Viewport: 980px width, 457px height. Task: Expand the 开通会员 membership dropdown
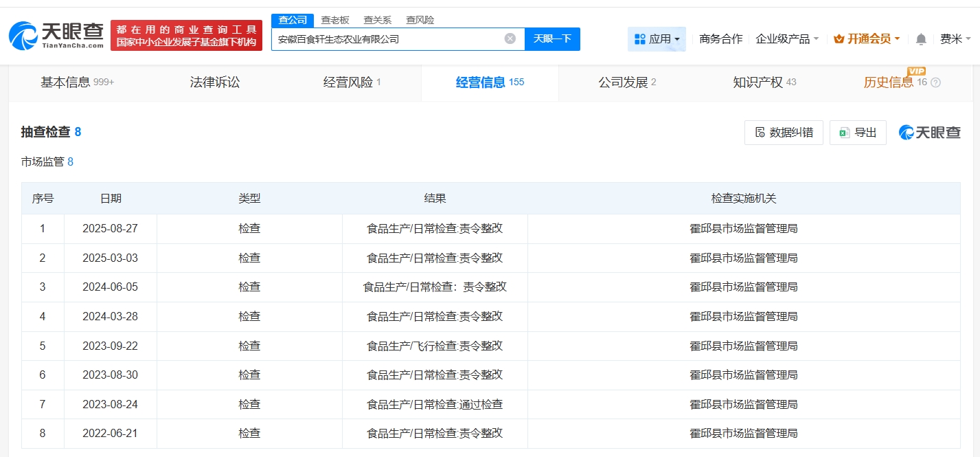tap(867, 39)
